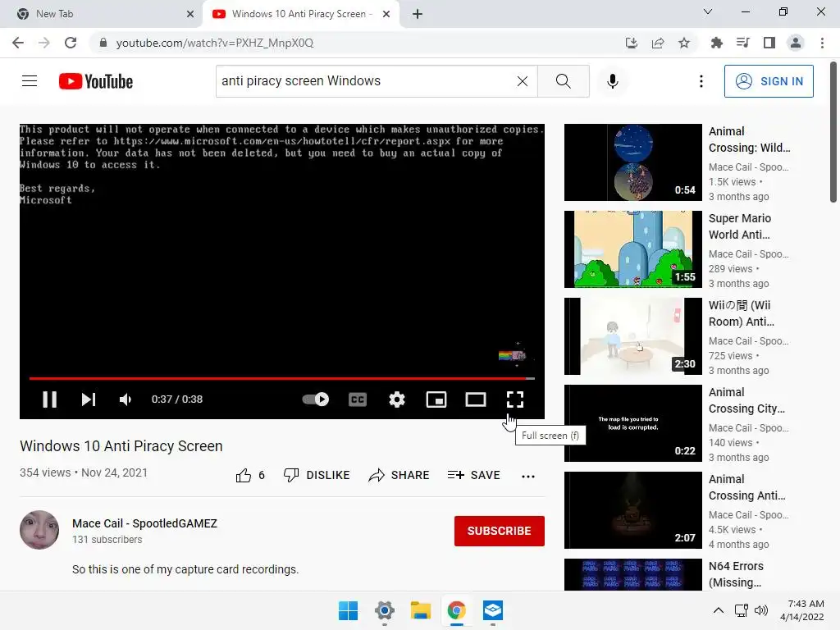840x630 pixels.
Task: Click the install app icon in address bar
Action: coord(632,43)
